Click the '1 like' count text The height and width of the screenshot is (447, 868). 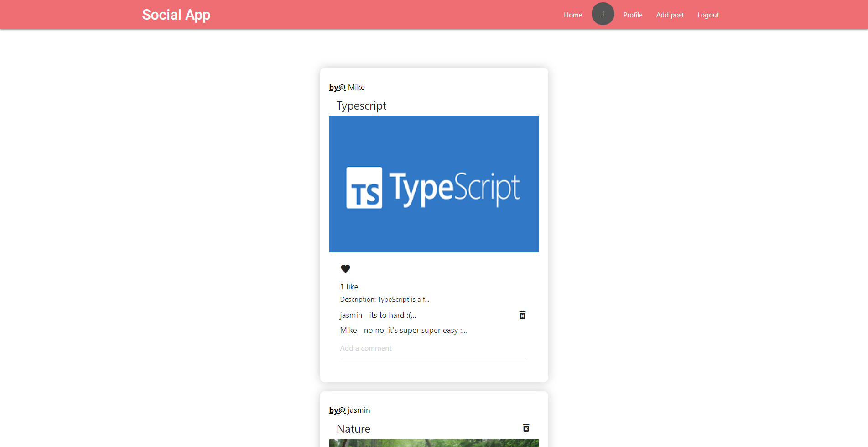(x=349, y=287)
